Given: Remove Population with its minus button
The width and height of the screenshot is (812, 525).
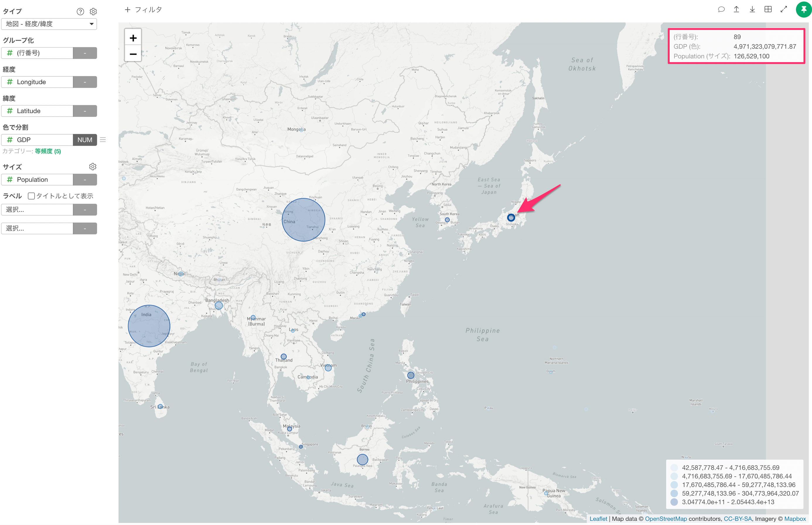Looking at the screenshot, I should pos(85,180).
